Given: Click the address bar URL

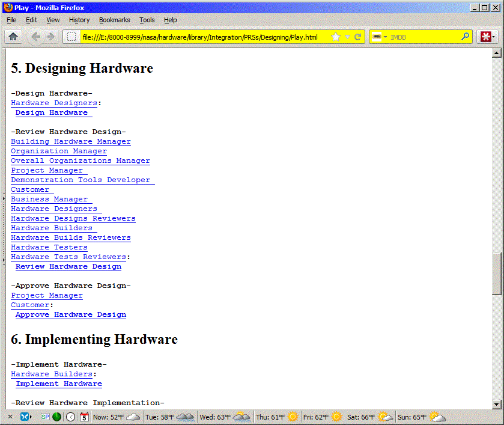Looking at the screenshot, I should [200, 37].
